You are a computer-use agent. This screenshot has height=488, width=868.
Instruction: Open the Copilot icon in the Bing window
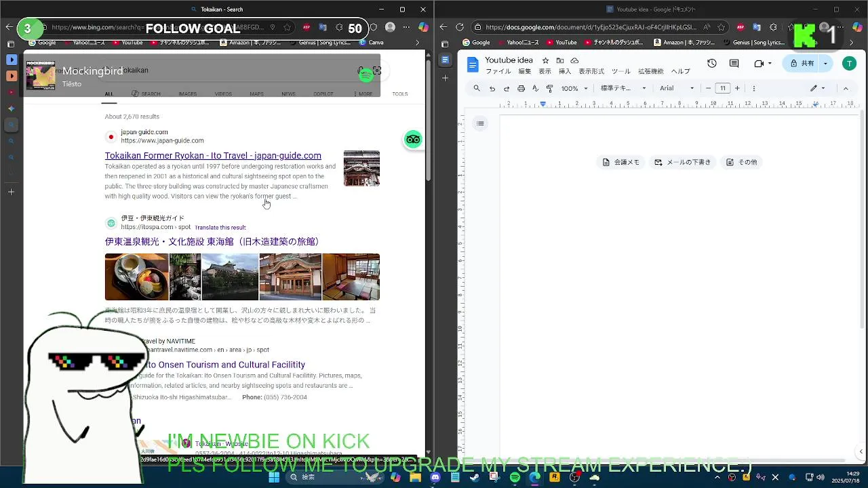(x=423, y=27)
